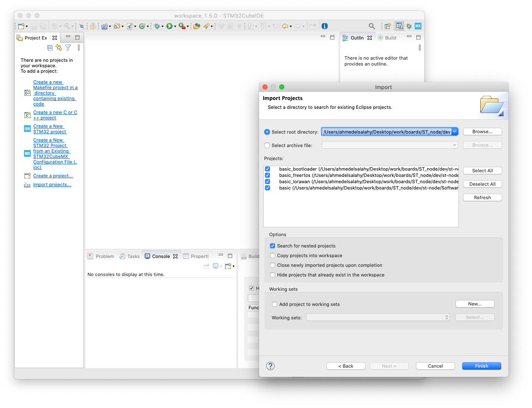Click the Debug bug icon in toolbar
532x408 pixels.
coord(157,26)
